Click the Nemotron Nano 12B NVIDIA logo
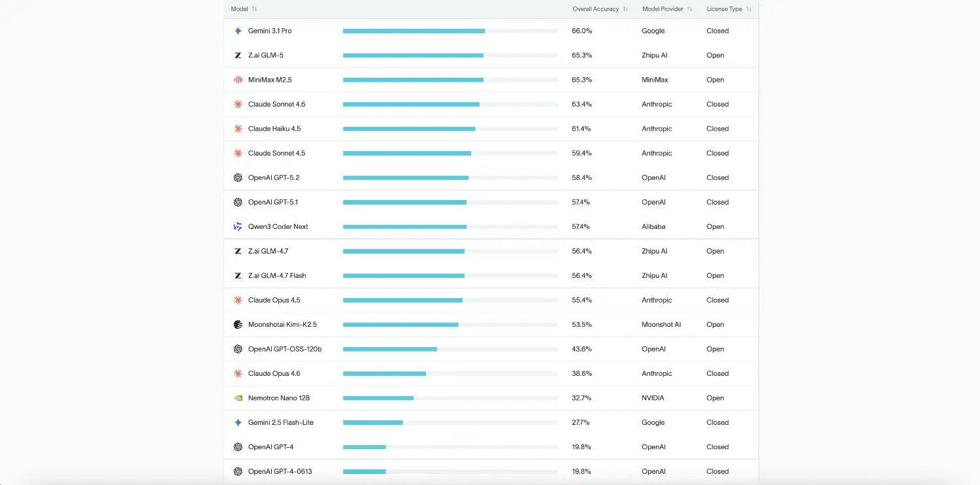This screenshot has width=980, height=485. pyautogui.click(x=238, y=398)
